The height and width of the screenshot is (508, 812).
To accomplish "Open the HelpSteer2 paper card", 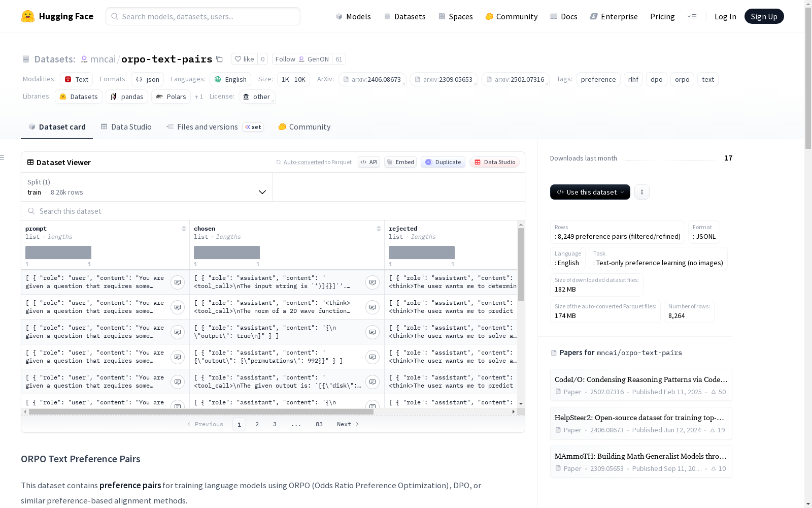I will pyautogui.click(x=641, y=423).
